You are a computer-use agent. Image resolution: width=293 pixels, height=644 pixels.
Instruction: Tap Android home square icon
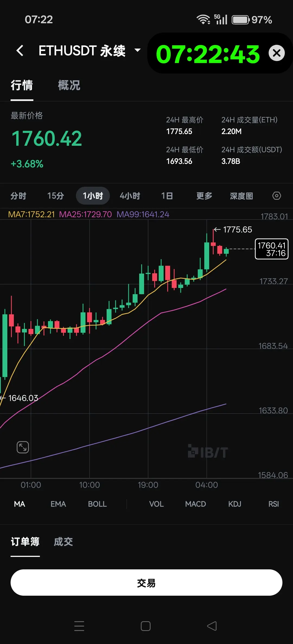(x=146, y=626)
